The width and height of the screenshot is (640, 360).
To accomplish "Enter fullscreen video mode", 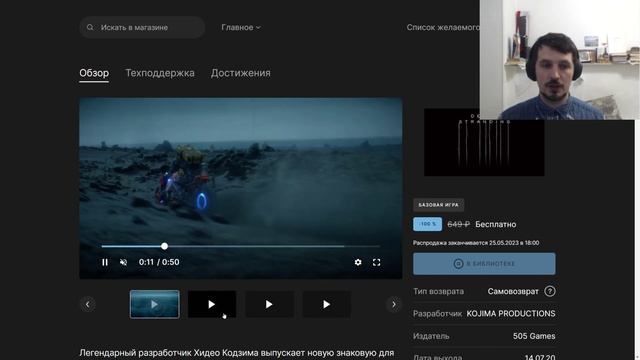I will click(376, 262).
